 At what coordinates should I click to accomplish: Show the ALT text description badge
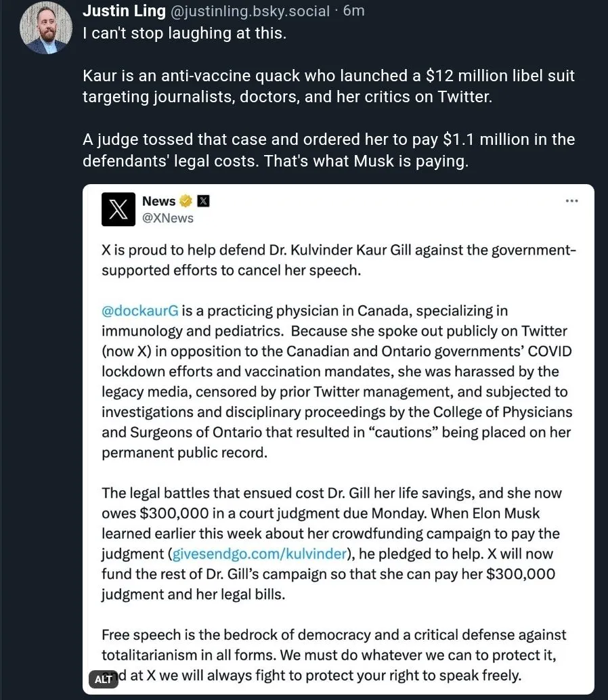[x=103, y=679]
